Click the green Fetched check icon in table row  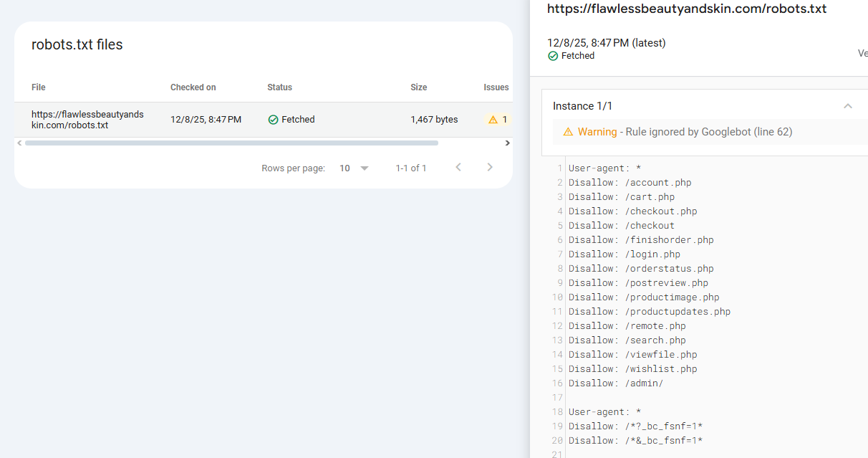click(x=273, y=120)
